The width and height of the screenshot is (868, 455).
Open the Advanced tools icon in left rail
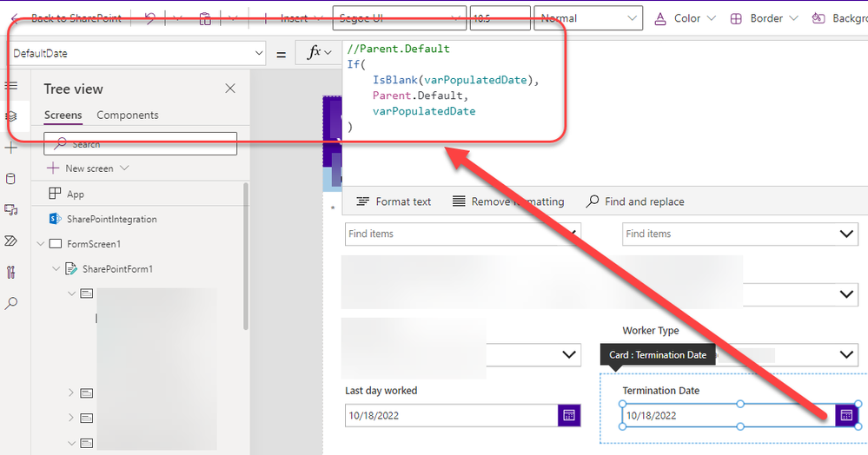(x=11, y=272)
